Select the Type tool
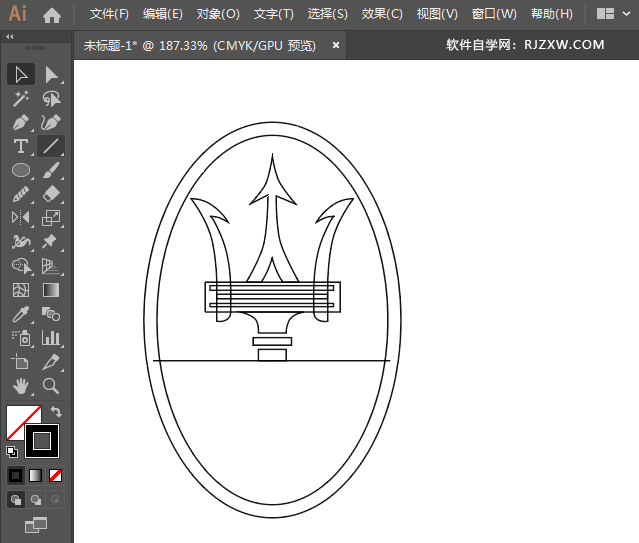 [21, 146]
